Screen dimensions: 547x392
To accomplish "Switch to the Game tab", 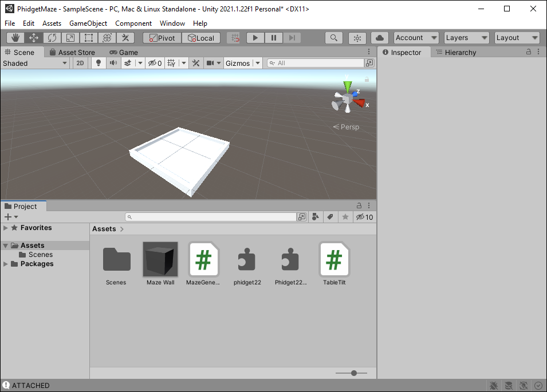I will tap(124, 52).
